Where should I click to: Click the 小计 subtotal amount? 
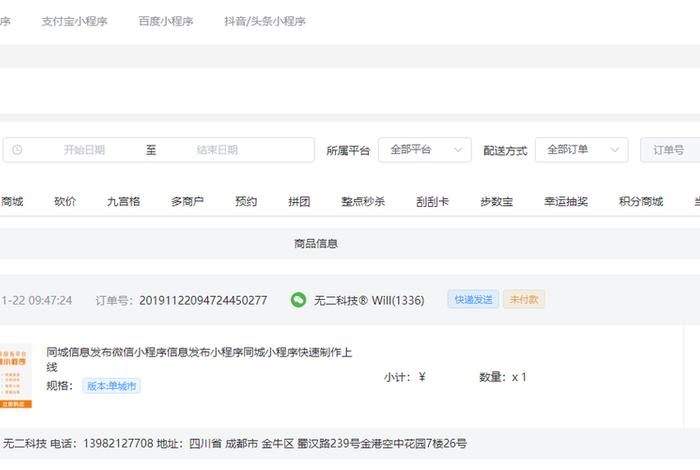click(405, 378)
